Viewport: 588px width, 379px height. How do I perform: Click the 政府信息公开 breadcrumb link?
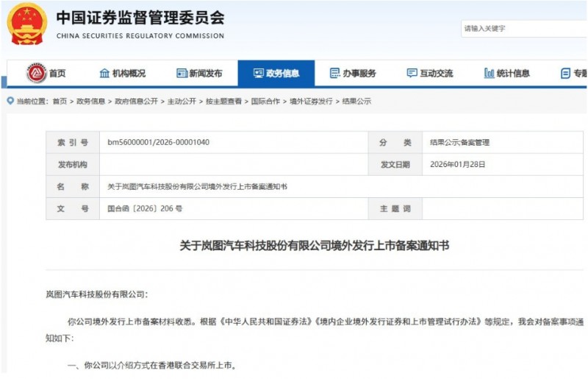coord(137,101)
